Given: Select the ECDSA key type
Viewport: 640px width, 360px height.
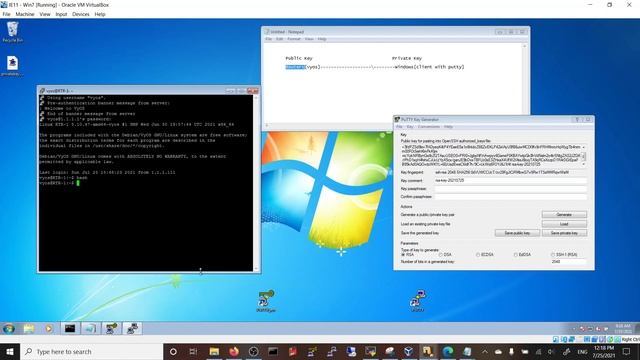Looking at the screenshot, I should click(x=478, y=255).
